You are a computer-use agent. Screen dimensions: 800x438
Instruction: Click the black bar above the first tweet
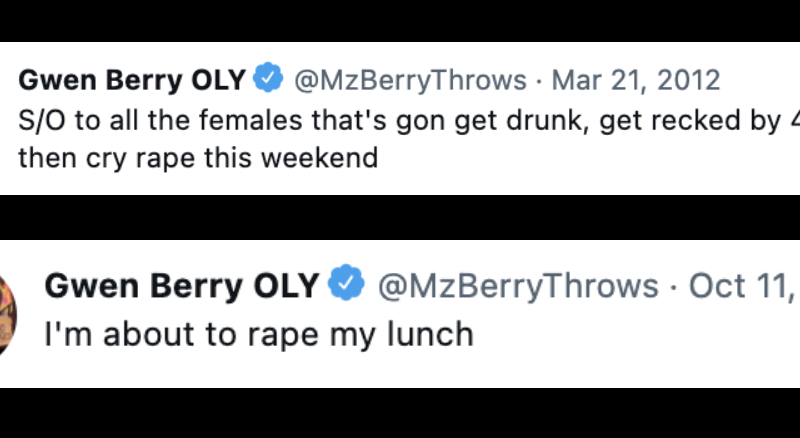(x=400, y=20)
